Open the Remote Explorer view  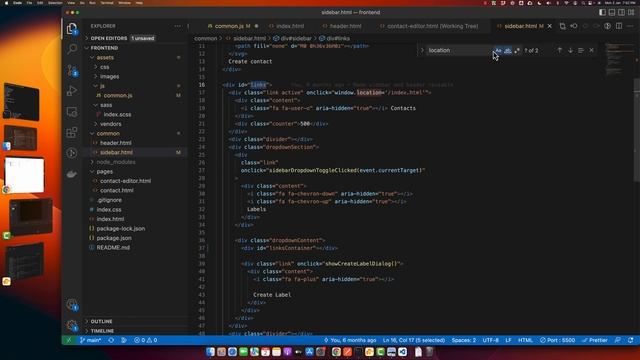[x=72, y=111]
